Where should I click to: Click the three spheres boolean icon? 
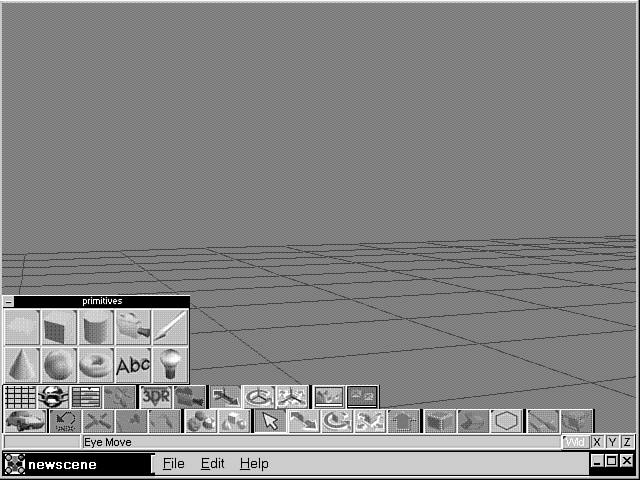201,421
